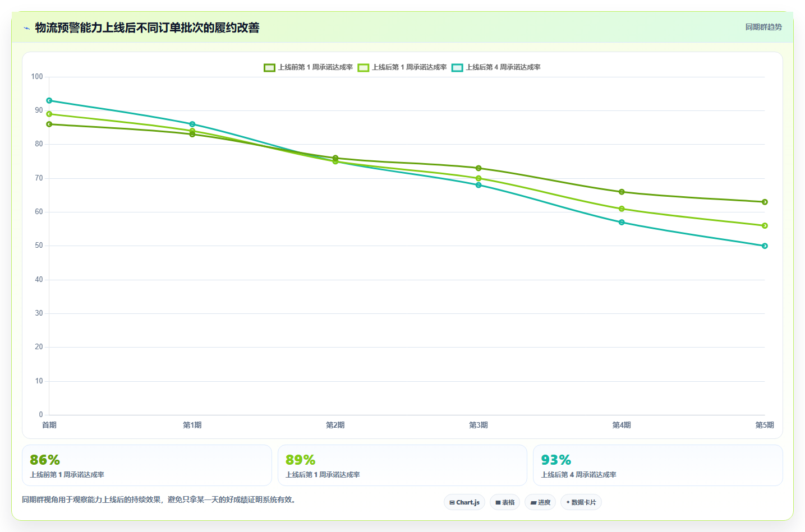Click the teal data point at 首期 (93)
The width and height of the screenshot is (805, 532).
[49, 100]
